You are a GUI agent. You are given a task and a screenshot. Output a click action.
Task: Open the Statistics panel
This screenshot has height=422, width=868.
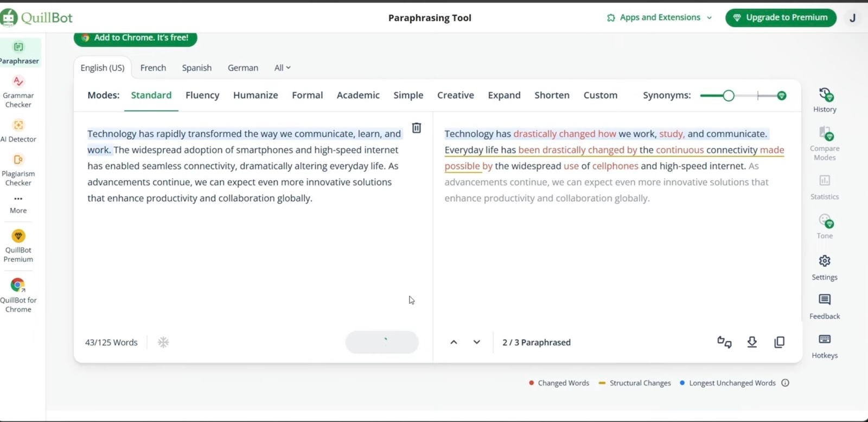(825, 187)
